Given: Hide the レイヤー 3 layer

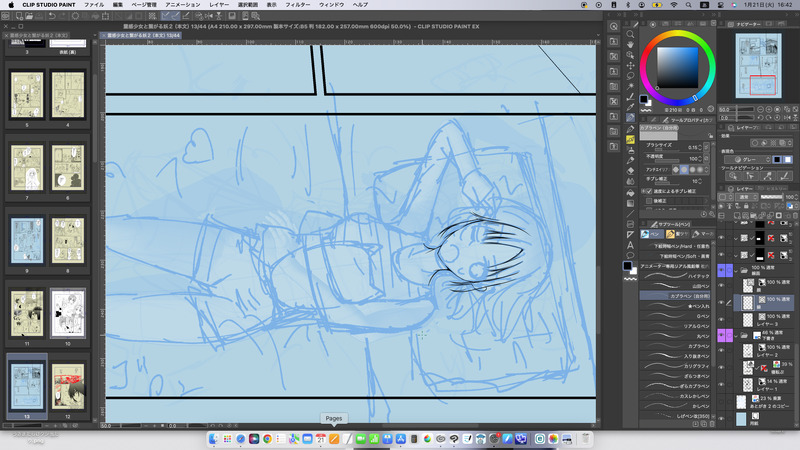Looking at the screenshot, I should [x=721, y=320].
